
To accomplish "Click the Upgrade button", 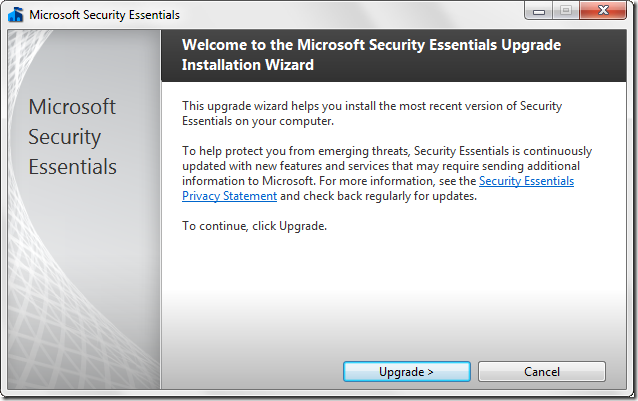I will [x=406, y=372].
